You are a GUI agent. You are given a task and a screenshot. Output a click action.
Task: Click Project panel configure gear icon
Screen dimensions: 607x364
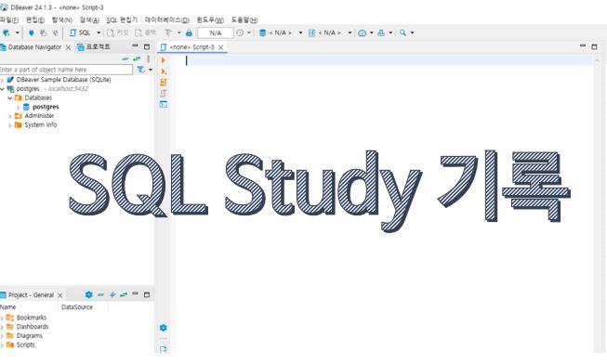88,294
